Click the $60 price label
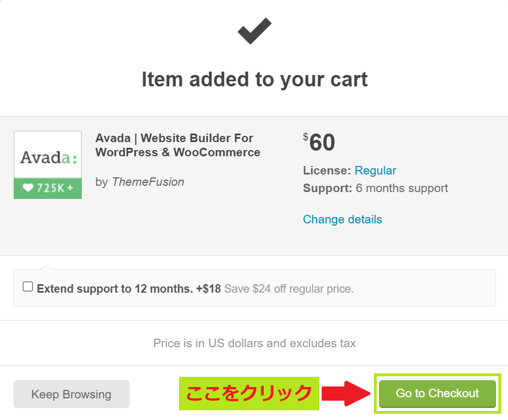 click(x=318, y=143)
